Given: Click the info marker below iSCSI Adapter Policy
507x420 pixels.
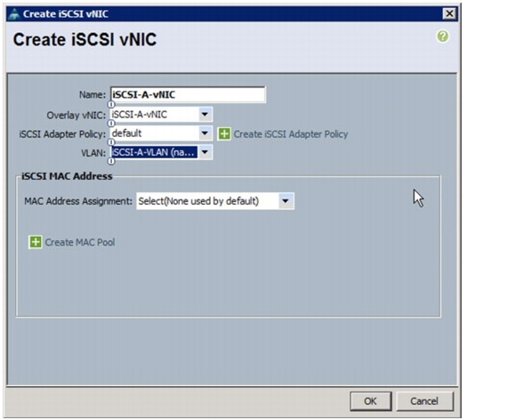Looking at the screenshot, I should tap(111, 142).
